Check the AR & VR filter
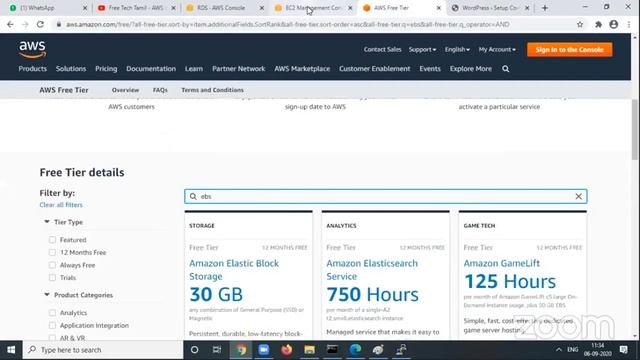This screenshot has width=640, height=360. 52,338
